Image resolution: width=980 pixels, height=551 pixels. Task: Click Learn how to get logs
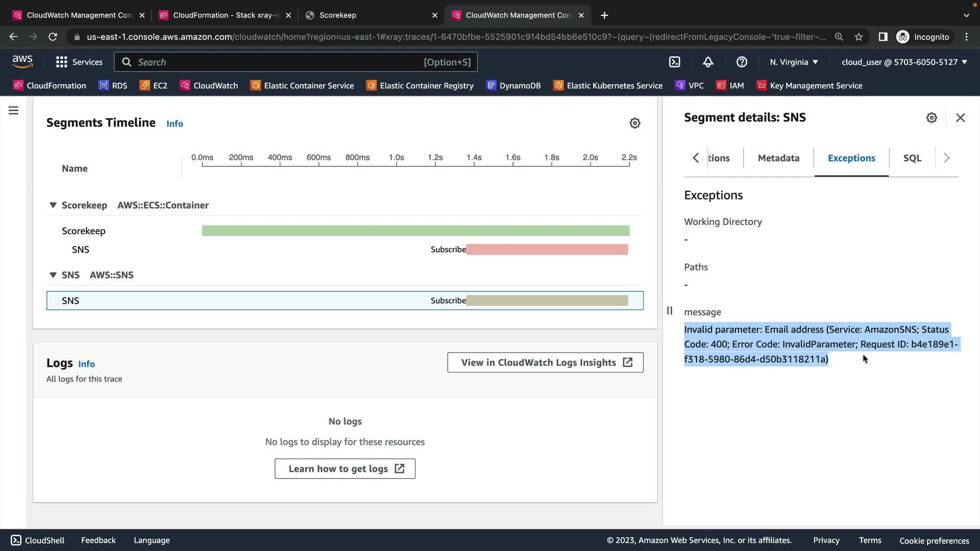[x=345, y=469]
